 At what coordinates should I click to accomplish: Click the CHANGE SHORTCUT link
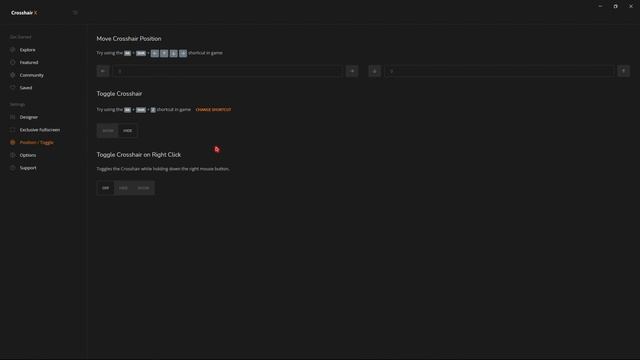point(213,109)
